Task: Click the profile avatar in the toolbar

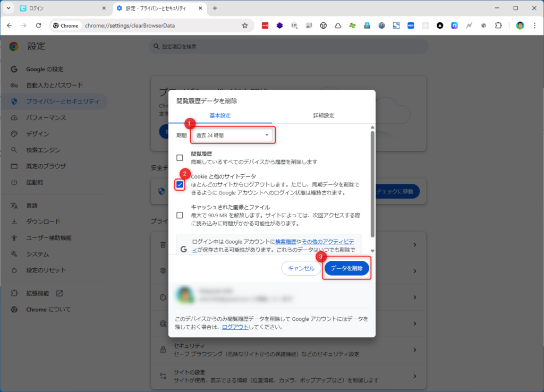Action: (x=520, y=25)
